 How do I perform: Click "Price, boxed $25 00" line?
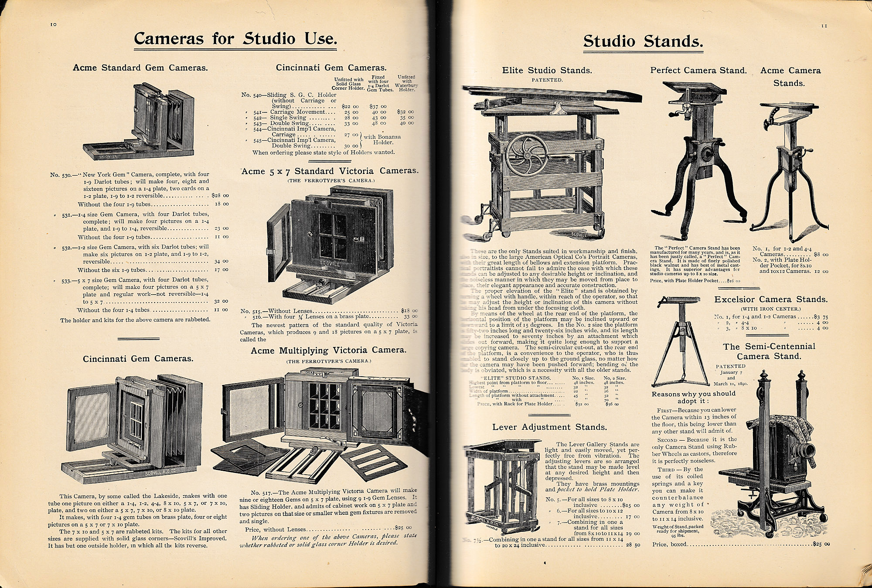click(741, 544)
